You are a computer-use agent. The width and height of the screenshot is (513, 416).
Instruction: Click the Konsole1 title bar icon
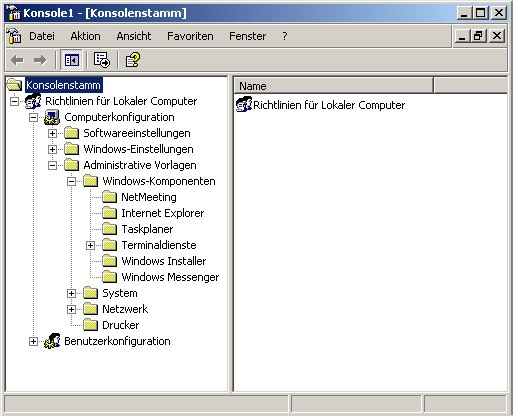[x=14, y=13]
